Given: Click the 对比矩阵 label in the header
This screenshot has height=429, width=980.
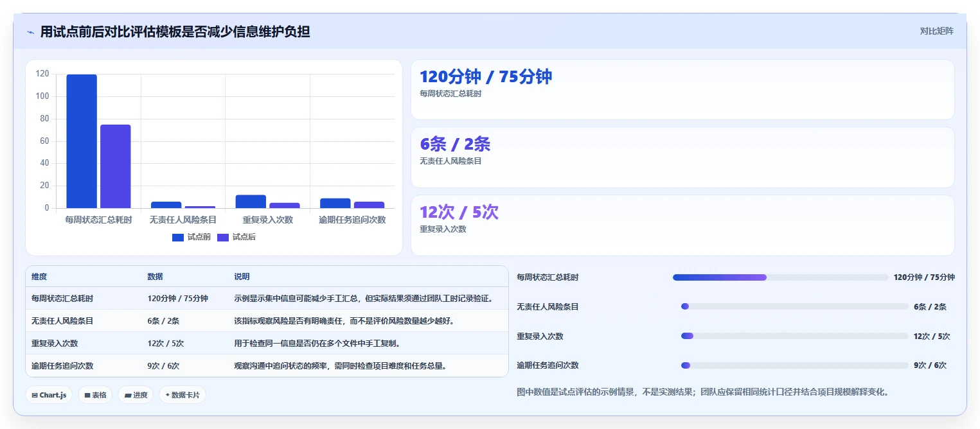Looking at the screenshot, I should pyautogui.click(x=937, y=31).
